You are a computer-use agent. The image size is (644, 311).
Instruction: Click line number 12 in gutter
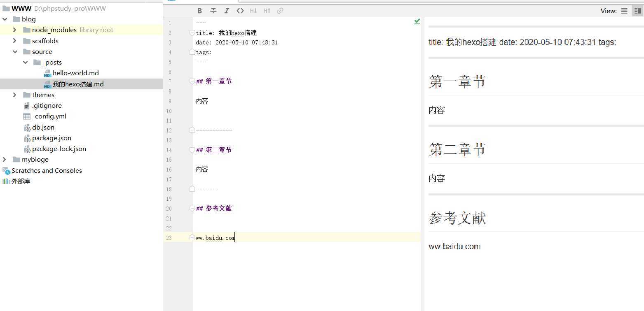[169, 130]
